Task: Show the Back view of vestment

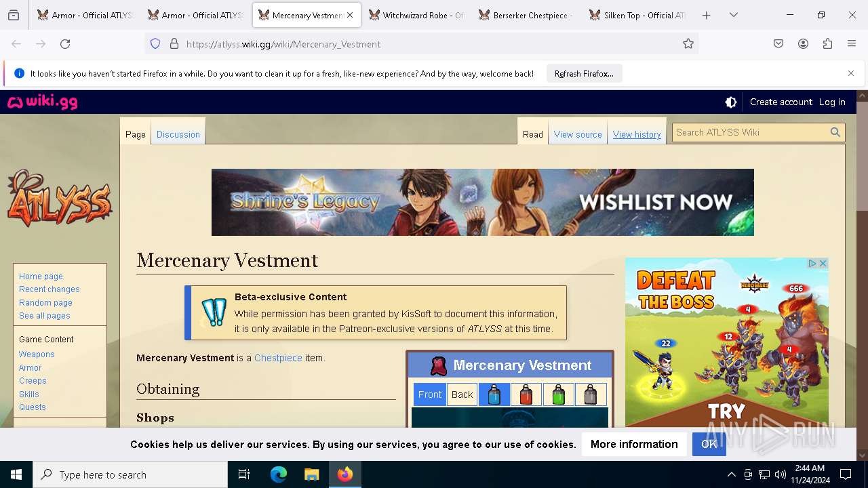Action: 462,394
